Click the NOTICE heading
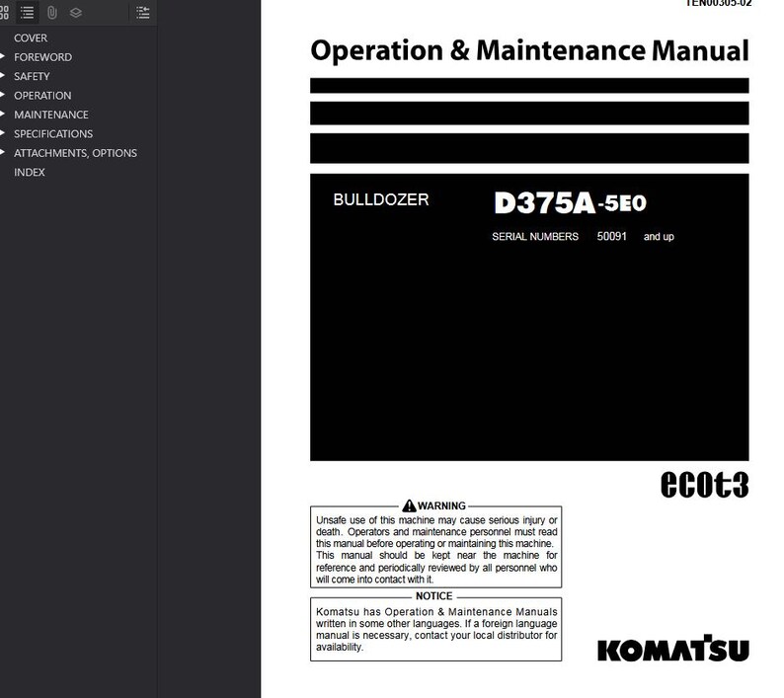This screenshot has height=698, width=784. (434, 596)
